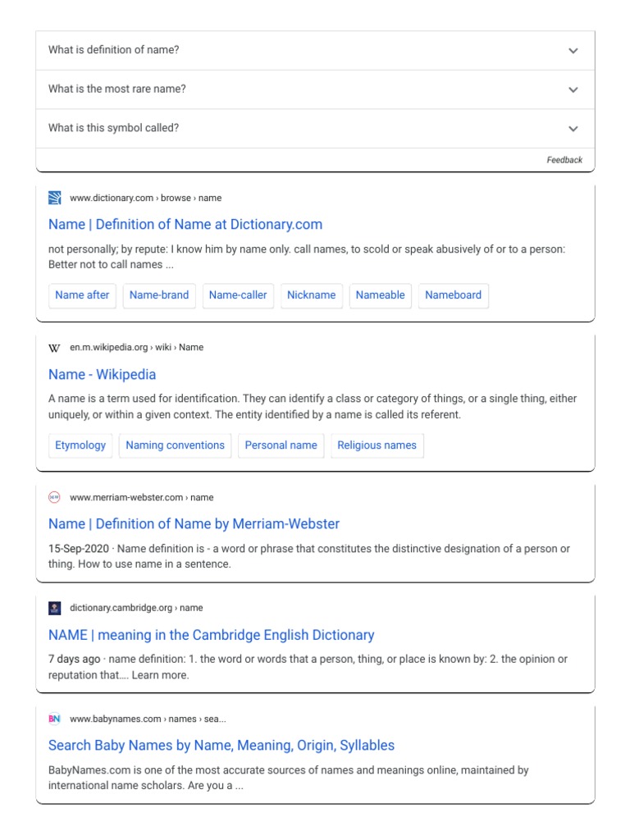Click the BabyNames BN favicon
This screenshot has height=840, width=630.
55,719
